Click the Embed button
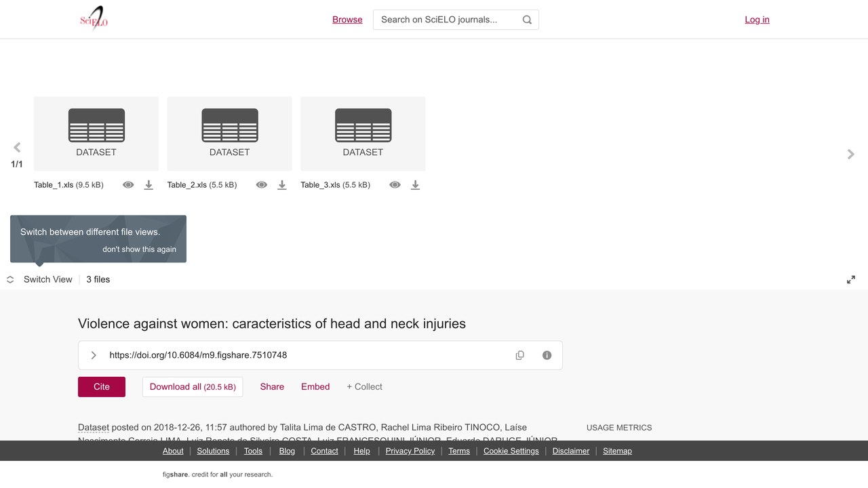The image size is (868, 488). (x=315, y=387)
